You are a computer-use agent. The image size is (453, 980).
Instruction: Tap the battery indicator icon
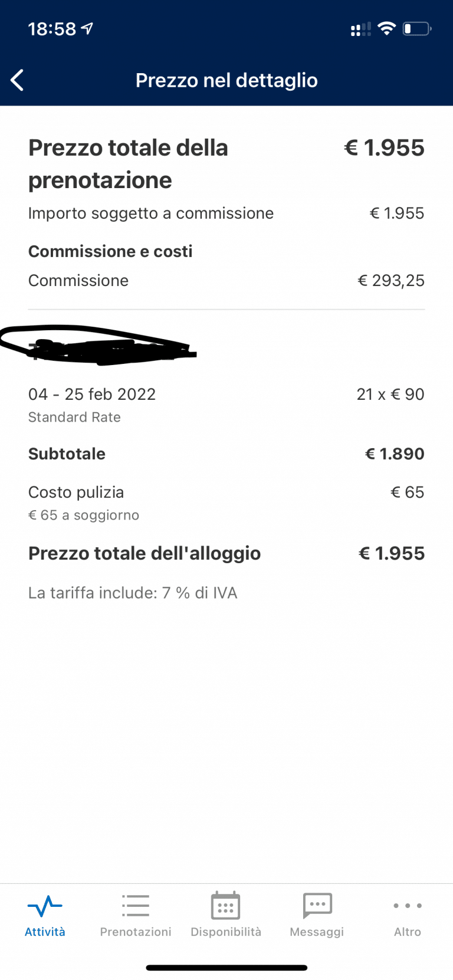pyautogui.click(x=416, y=28)
